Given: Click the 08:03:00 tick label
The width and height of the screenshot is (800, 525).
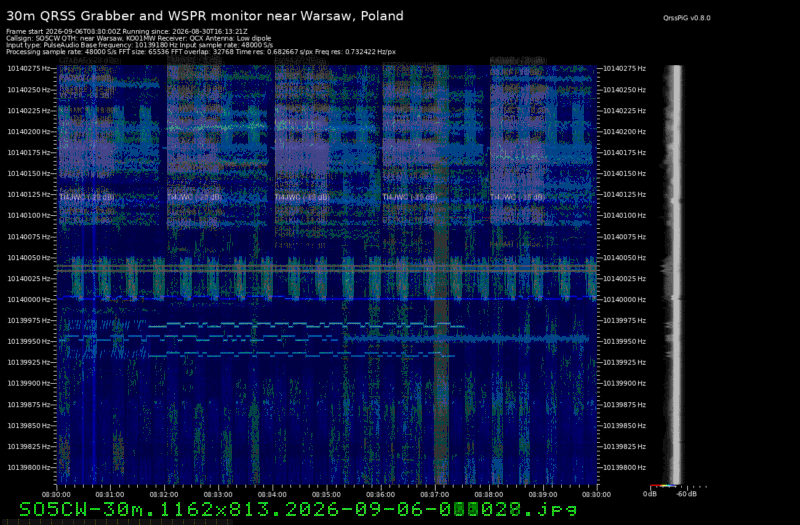Looking at the screenshot, I should 218,494.
